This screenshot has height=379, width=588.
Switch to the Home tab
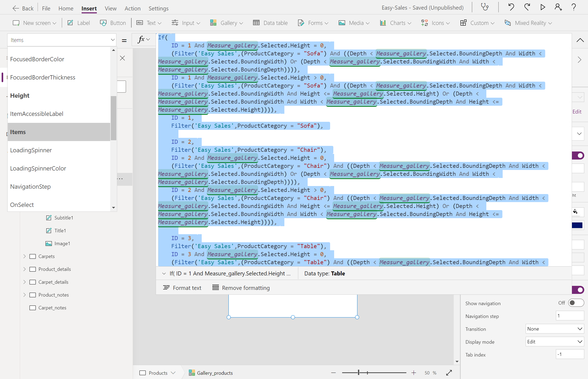(x=66, y=8)
